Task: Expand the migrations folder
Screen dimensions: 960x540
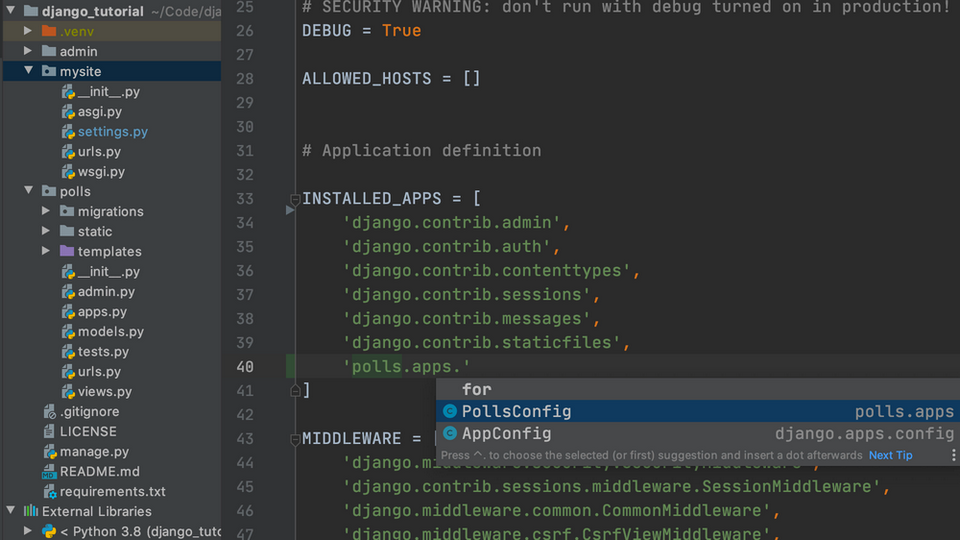Action: click(46, 212)
